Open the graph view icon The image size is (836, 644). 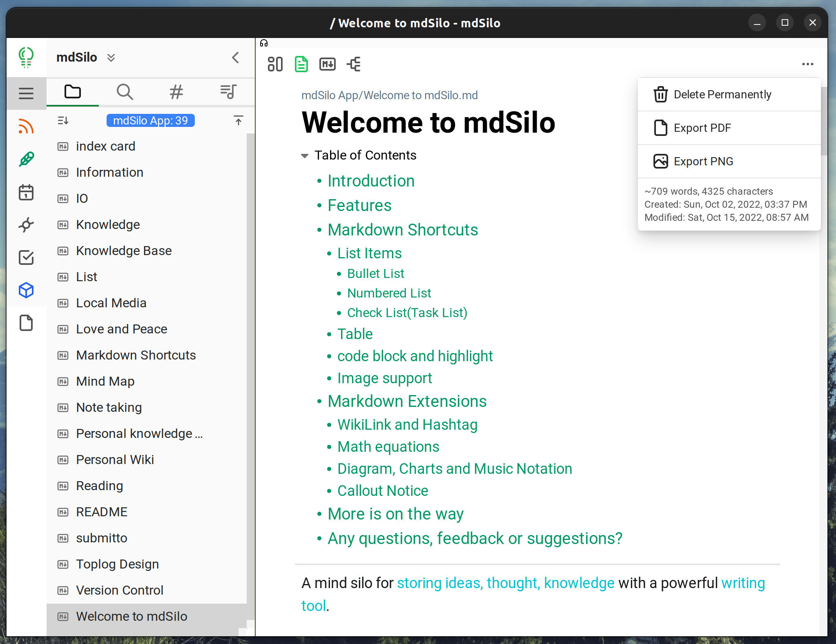(x=26, y=224)
